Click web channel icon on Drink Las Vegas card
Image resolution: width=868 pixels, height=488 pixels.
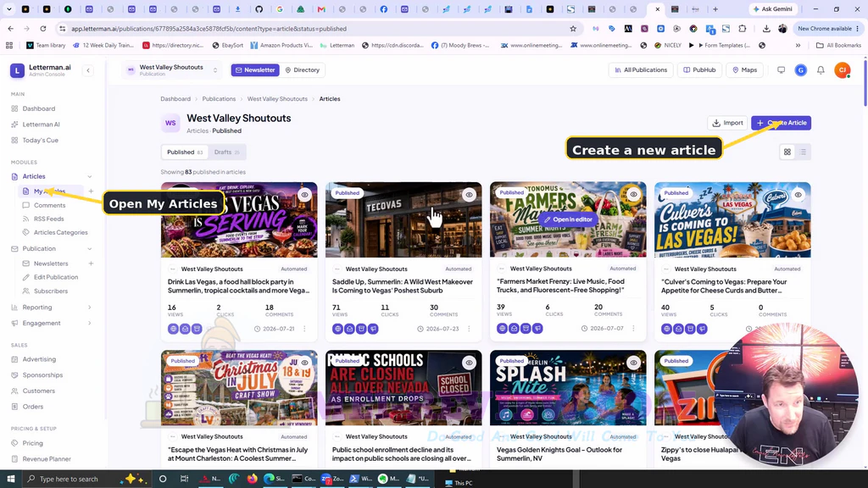pyautogui.click(x=173, y=329)
